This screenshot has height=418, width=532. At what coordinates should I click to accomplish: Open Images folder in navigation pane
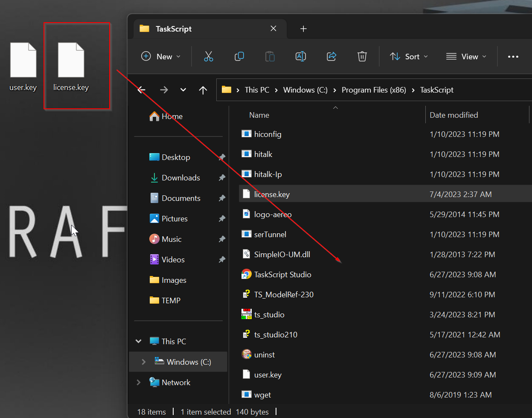click(174, 280)
